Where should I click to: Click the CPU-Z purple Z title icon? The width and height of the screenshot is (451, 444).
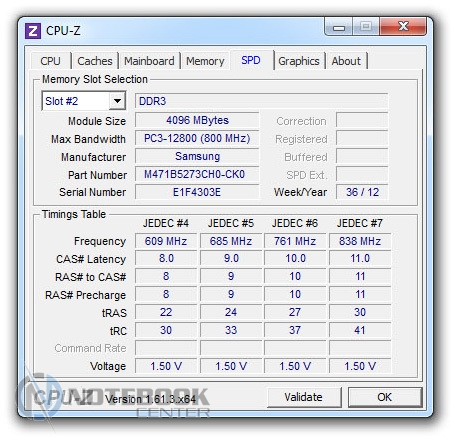tap(33, 31)
